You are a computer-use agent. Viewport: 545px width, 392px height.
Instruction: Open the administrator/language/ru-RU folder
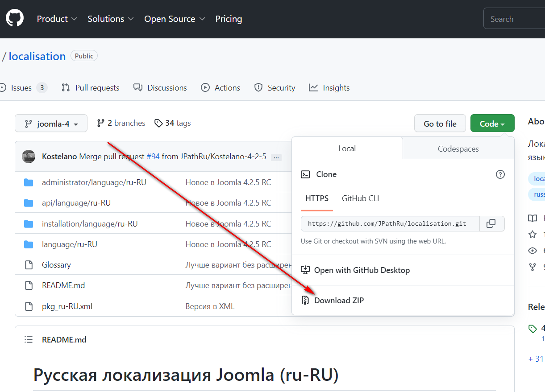coord(94,182)
